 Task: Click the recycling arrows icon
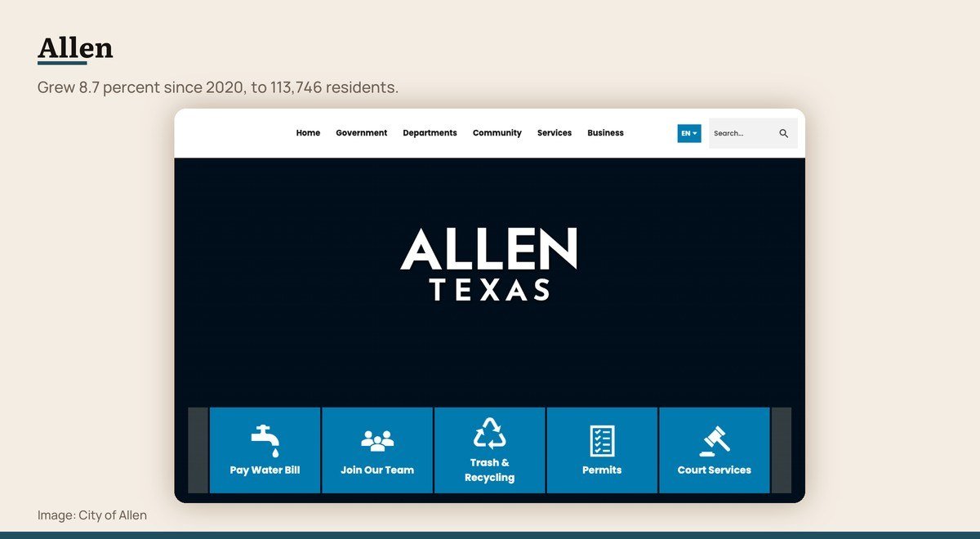[x=490, y=434]
